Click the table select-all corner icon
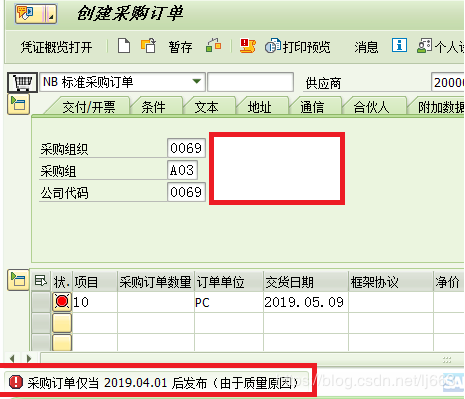Screen dimensions: 465x399 [x=41, y=281]
